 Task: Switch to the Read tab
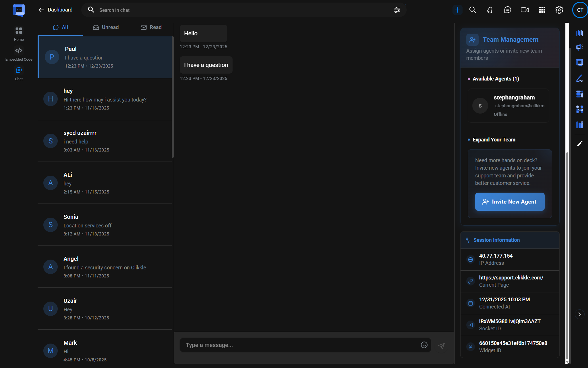point(151,27)
